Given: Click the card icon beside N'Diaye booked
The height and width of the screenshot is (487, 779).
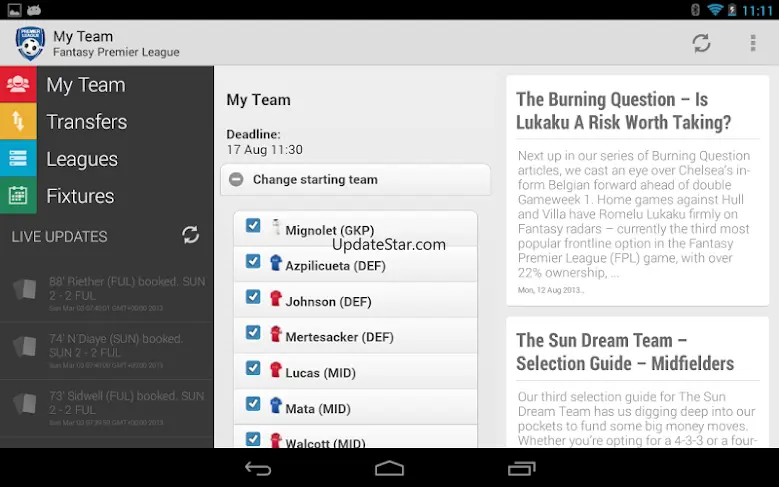Looking at the screenshot, I should 25,346.
